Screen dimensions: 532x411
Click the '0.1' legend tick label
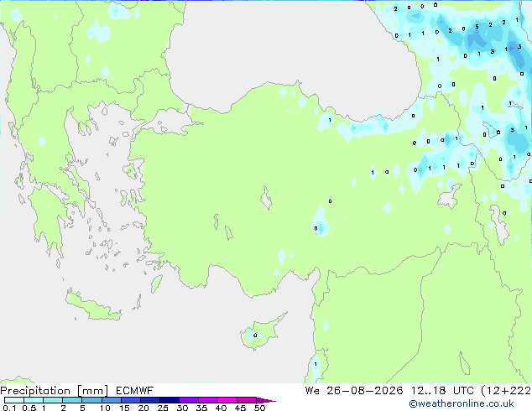[x=9, y=408]
